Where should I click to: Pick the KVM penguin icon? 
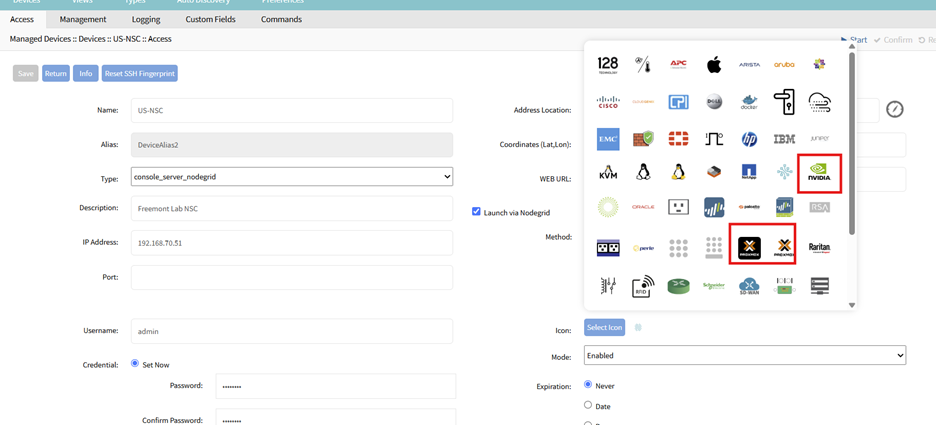point(608,173)
